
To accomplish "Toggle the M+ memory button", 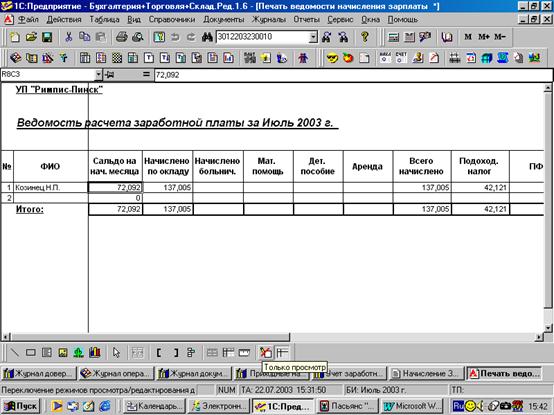I will [484, 37].
